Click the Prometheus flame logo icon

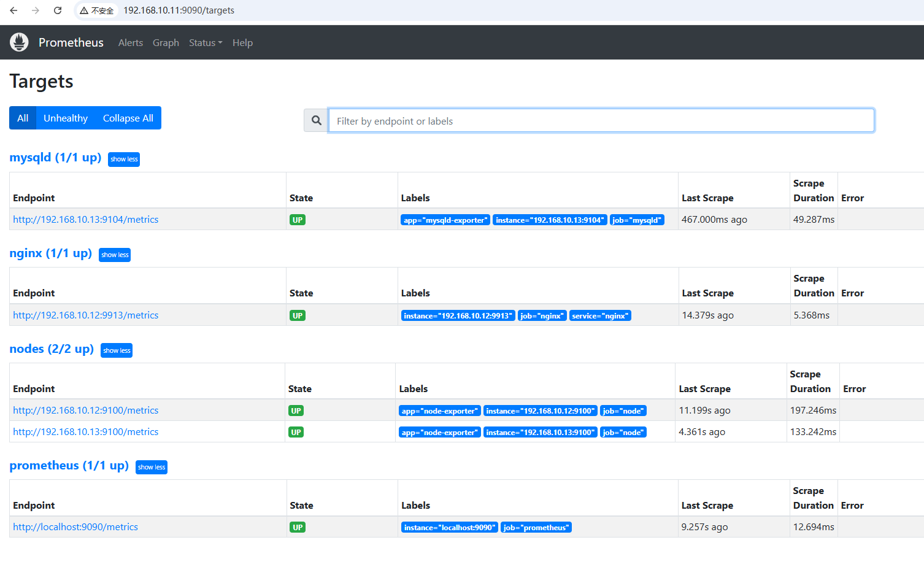[x=19, y=42]
